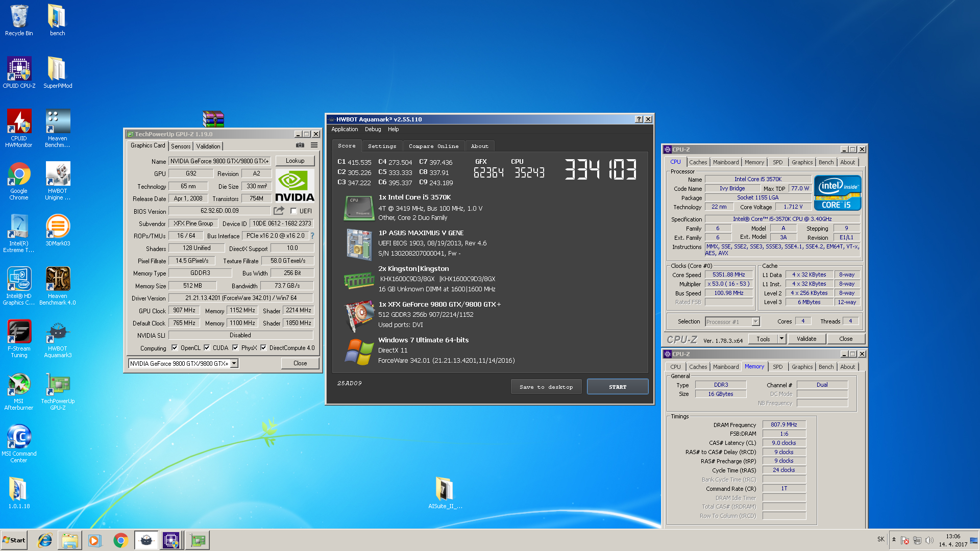The width and height of the screenshot is (980, 551).
Task: Click the GPU Name field in GPU-Z
Action: (x=220, y=161)
